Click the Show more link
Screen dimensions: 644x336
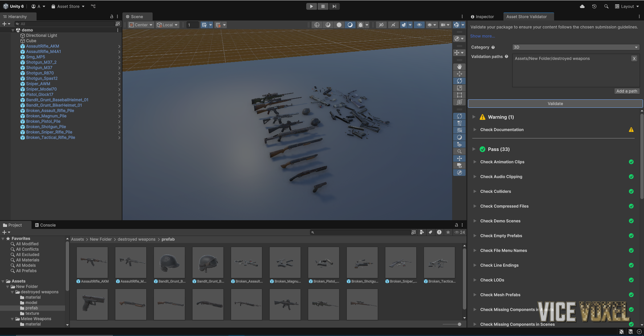point(482,36)
